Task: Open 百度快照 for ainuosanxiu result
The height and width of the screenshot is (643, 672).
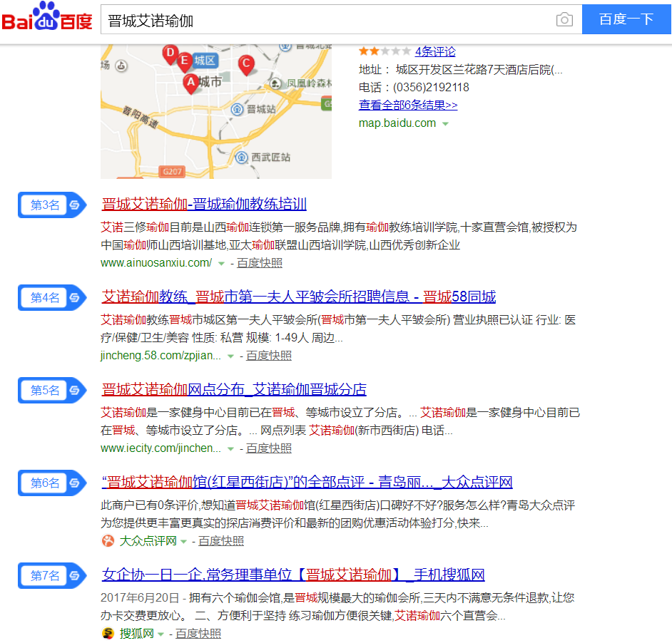Action: [x=260, y=263]
